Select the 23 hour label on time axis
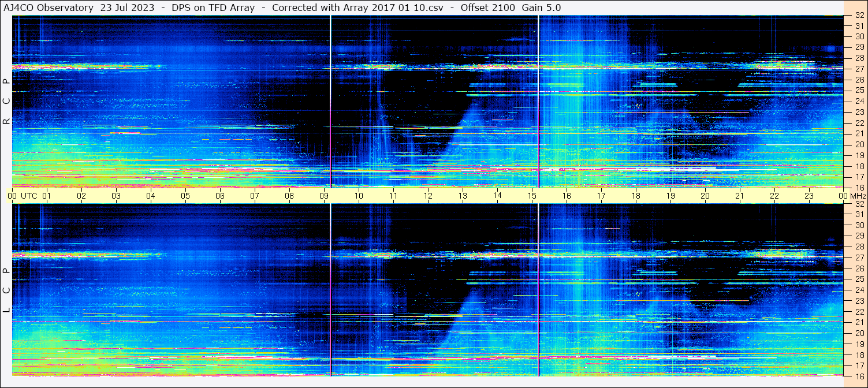The width and height of the screenshot is (868, 388). 809,196
